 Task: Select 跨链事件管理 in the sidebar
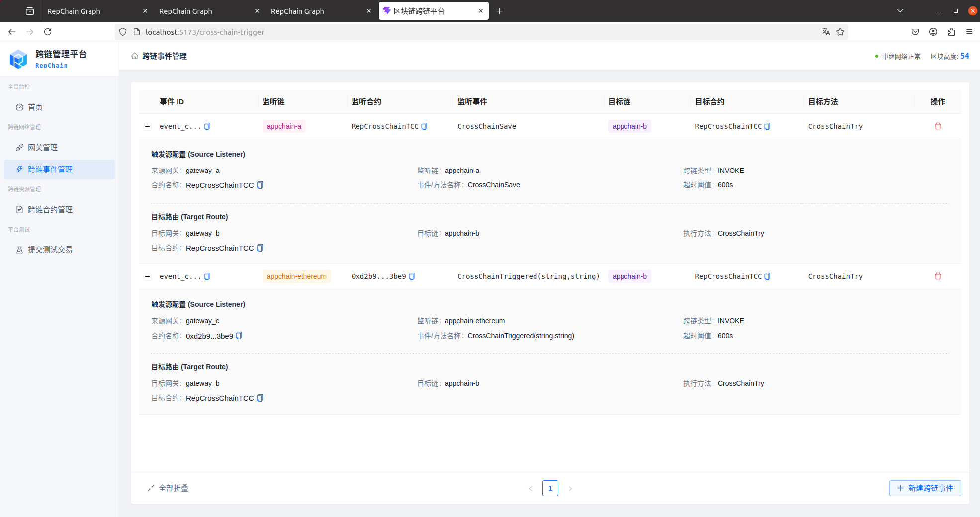pos(59,170)
